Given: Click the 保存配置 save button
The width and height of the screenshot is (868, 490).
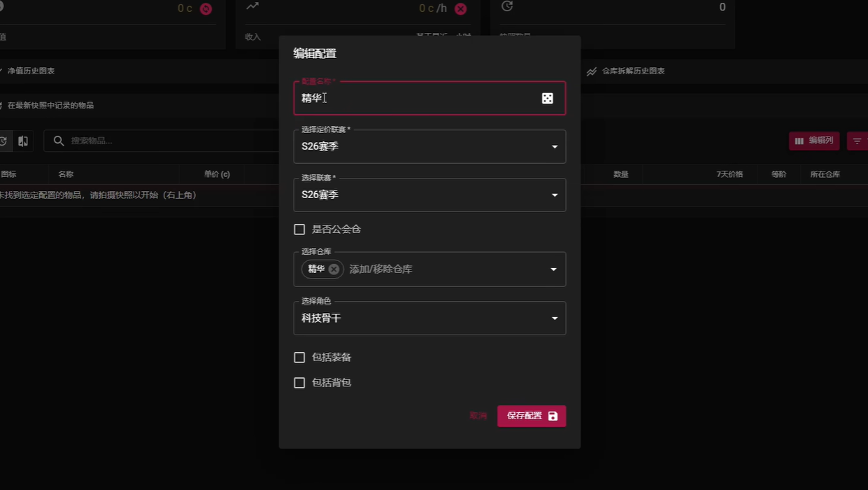Looking at the screenshot, I should point(532,416).
